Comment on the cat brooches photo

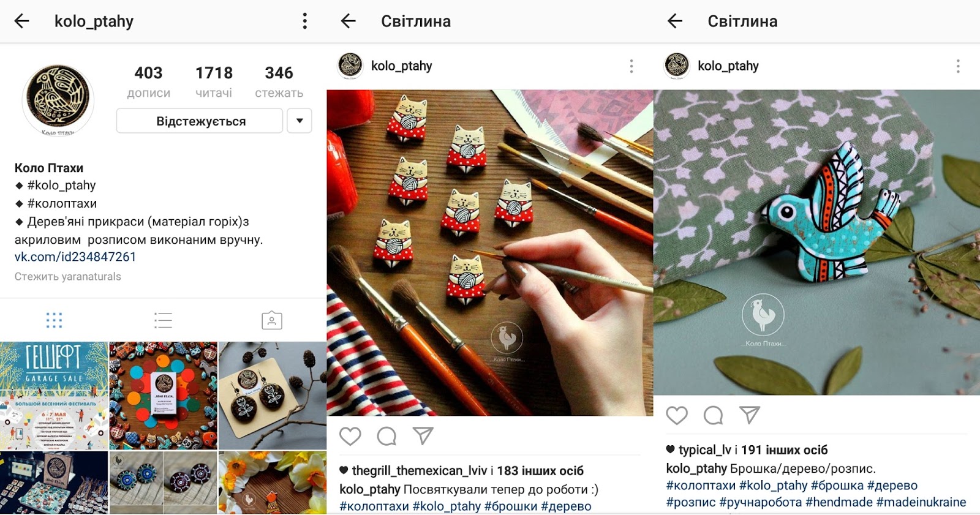[386, 436]
